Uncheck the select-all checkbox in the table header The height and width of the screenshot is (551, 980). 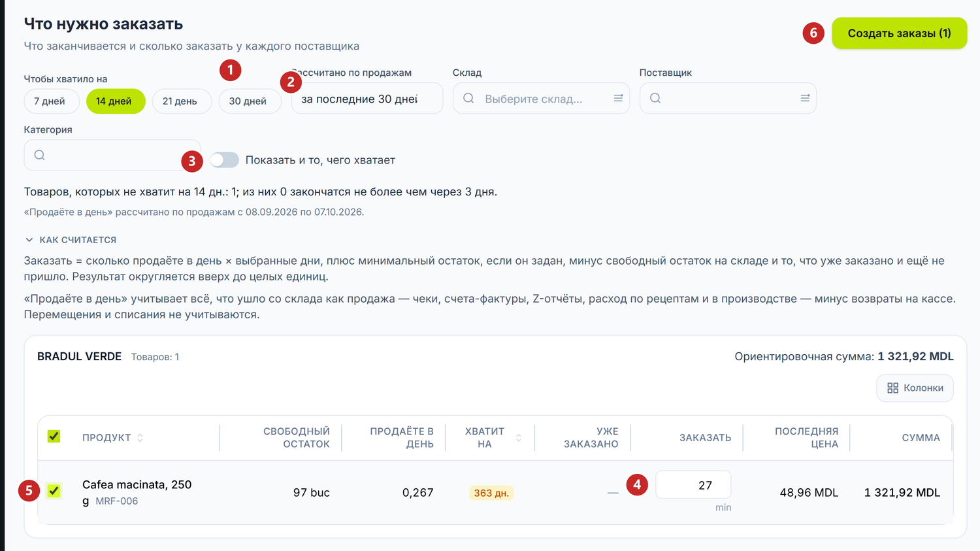click(54, 437)
